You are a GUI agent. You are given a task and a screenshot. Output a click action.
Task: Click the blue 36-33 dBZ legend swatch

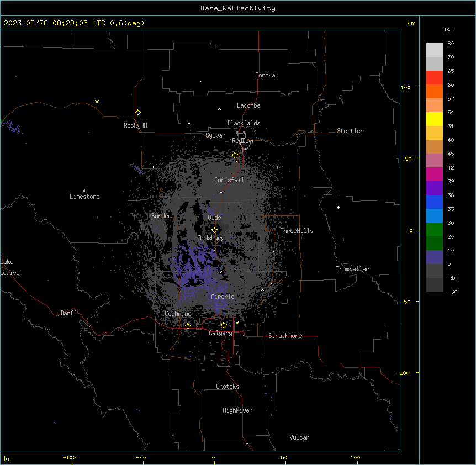click(x=434, y=202)
